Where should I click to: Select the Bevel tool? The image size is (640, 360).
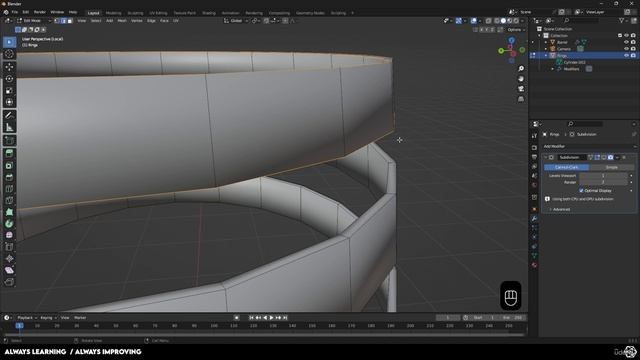point(9,177)
